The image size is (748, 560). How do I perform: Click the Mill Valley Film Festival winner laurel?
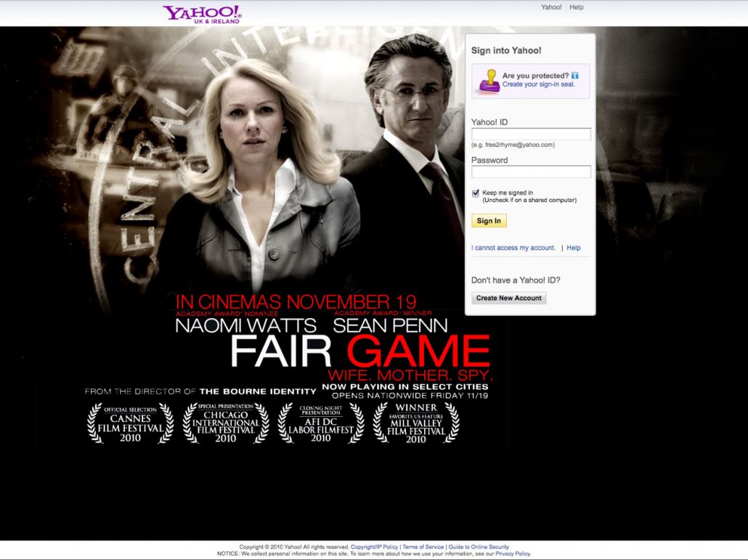[x=416, y=423]
